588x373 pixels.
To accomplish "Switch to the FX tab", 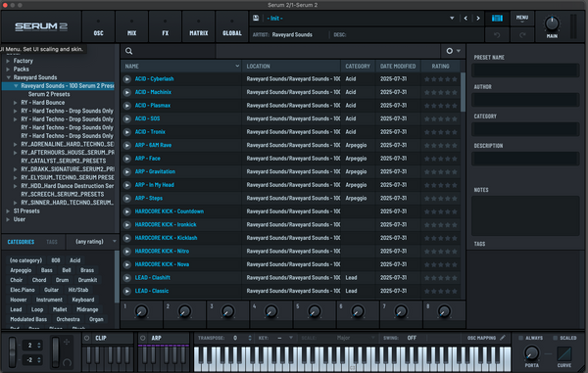I will pos(165,26).
